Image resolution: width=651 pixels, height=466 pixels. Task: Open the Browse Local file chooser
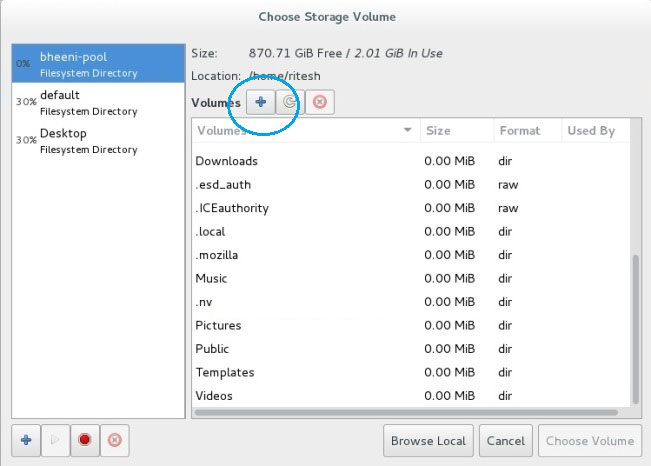(428, 440)
